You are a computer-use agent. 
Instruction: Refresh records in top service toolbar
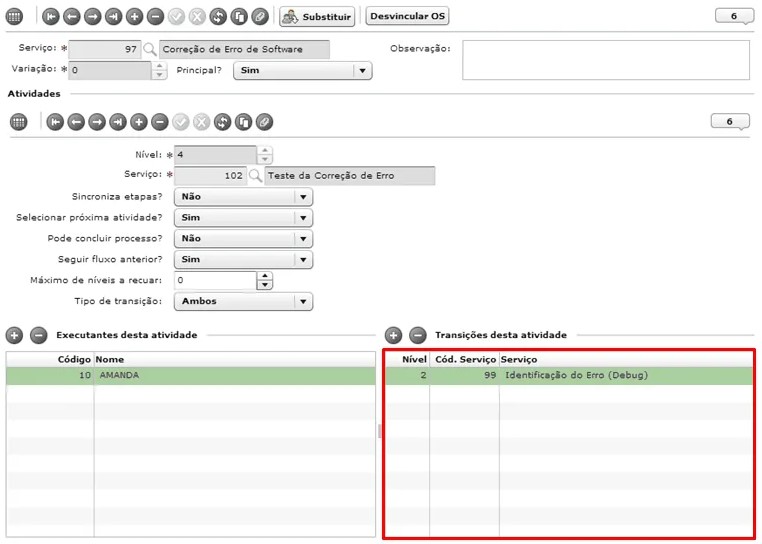point(218,17)
